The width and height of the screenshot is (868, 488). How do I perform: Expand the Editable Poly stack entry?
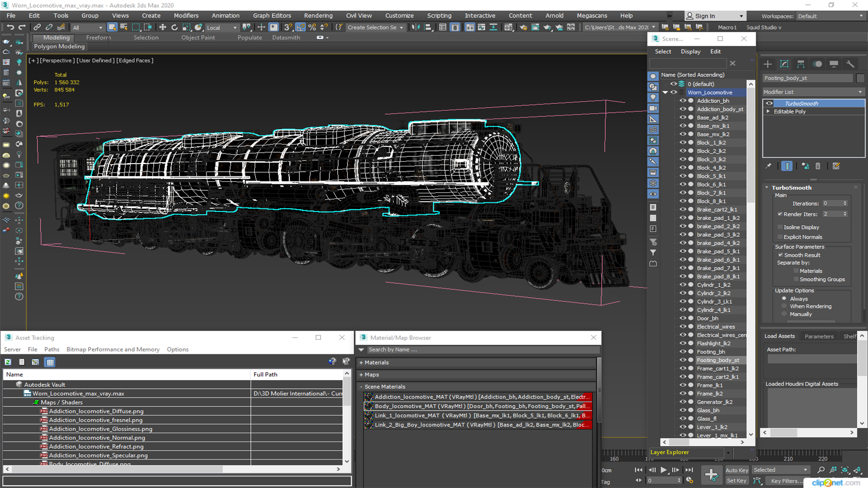coord(768,111)
